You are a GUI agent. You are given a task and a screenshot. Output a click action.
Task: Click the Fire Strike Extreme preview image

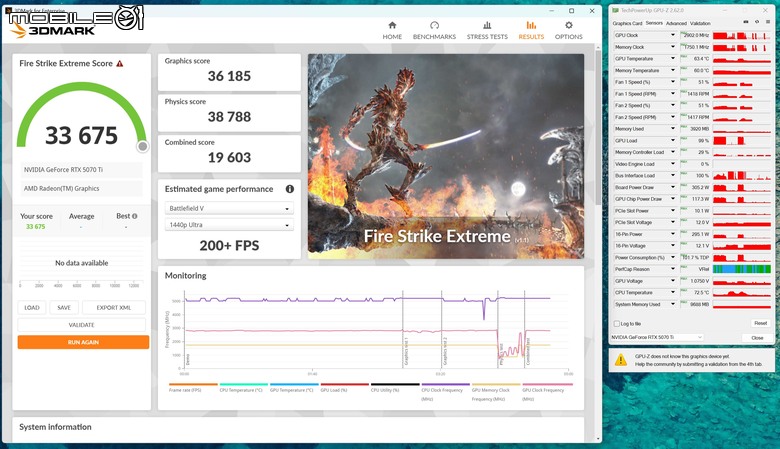446,156
